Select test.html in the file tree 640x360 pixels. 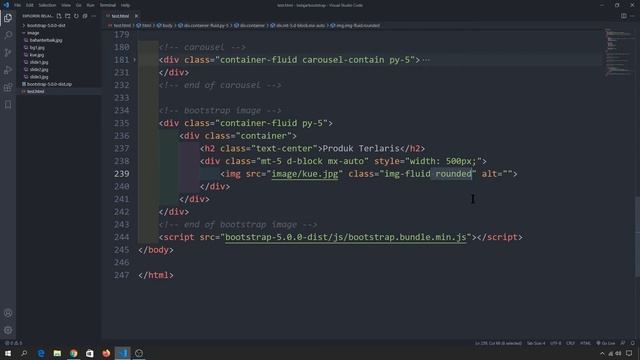[x=35, y=91]
